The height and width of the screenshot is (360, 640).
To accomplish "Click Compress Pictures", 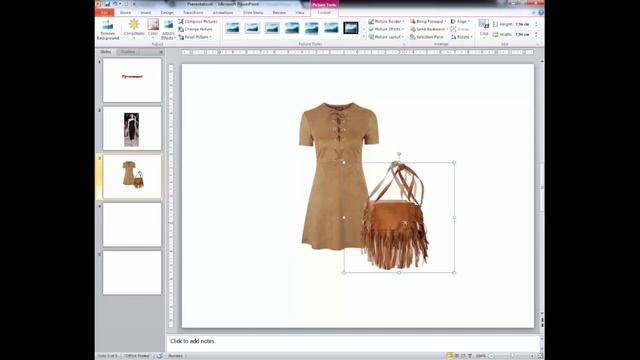I will 198,21.
